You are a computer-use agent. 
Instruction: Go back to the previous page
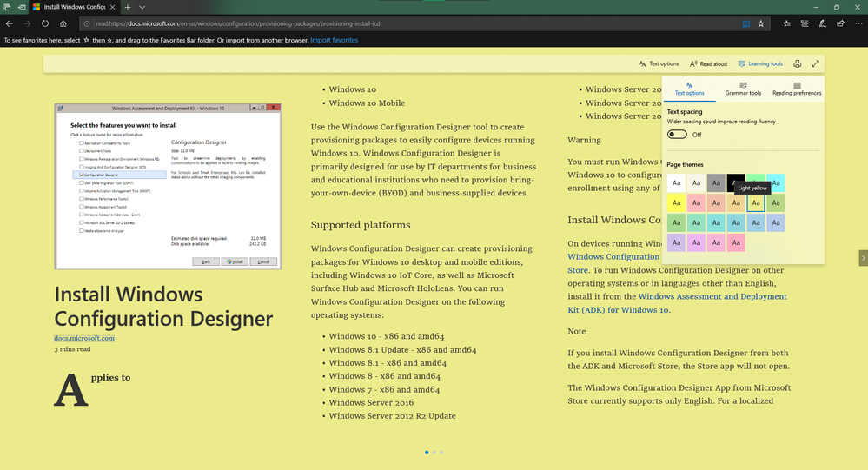coord(10,23)
